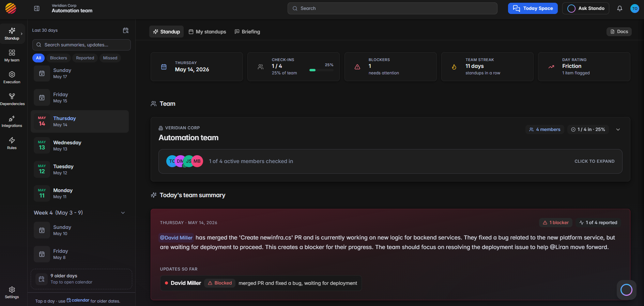
Task: Expand the Standup sidebar arrow
Action: [x=21, y=34]
